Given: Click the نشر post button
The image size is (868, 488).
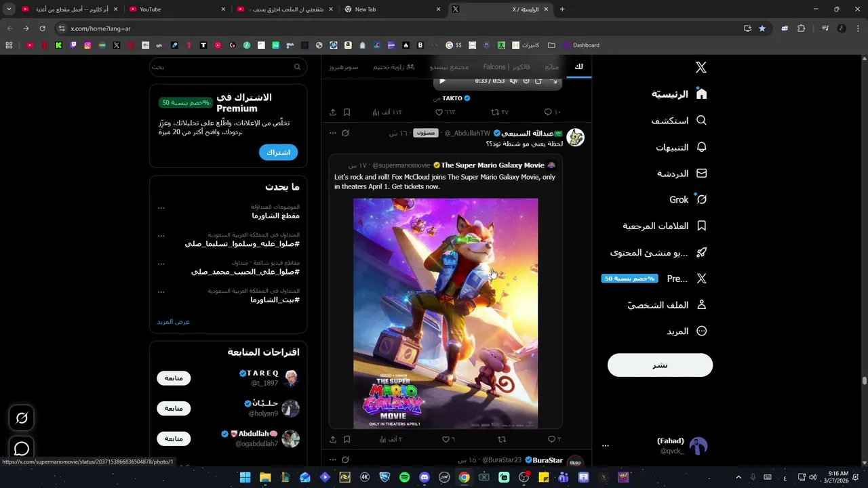Looking at the screenshot, I should pos(660,365).
